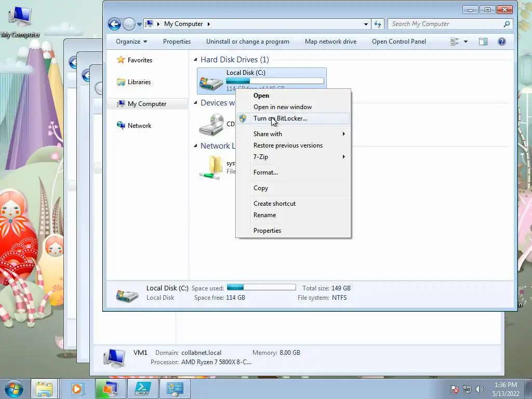Choose Open in new window
The width and height of the screenshot is (532, 399).
pos(294,107)
